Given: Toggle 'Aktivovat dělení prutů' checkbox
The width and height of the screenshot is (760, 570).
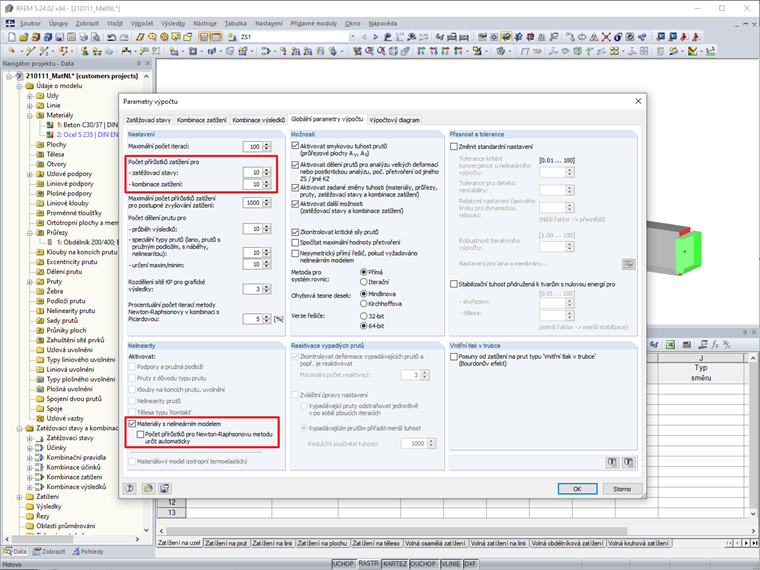Looking at the screenshot, I should point(295,164).
